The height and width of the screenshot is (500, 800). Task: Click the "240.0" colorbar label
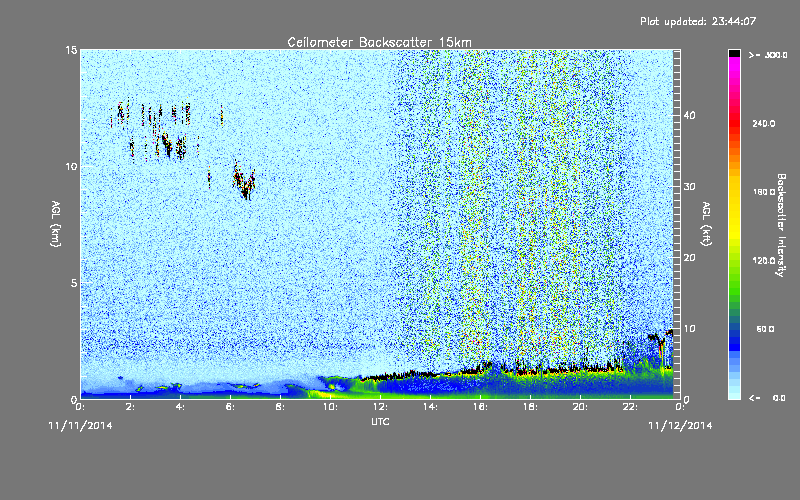(x=764, y=123)
